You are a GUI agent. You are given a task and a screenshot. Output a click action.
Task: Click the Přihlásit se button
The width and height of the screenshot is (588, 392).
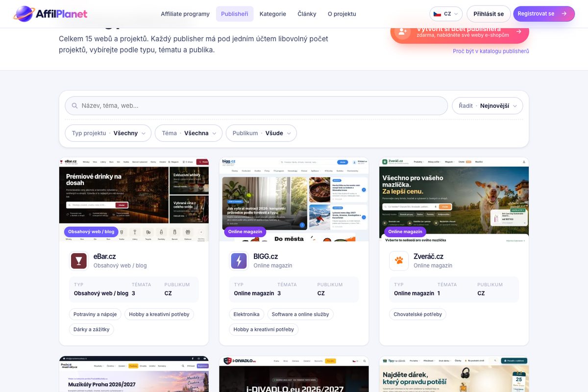pos(489,14)
